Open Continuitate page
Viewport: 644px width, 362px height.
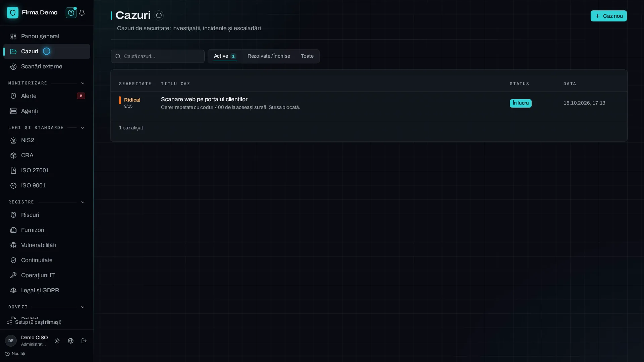coord(47,260)
